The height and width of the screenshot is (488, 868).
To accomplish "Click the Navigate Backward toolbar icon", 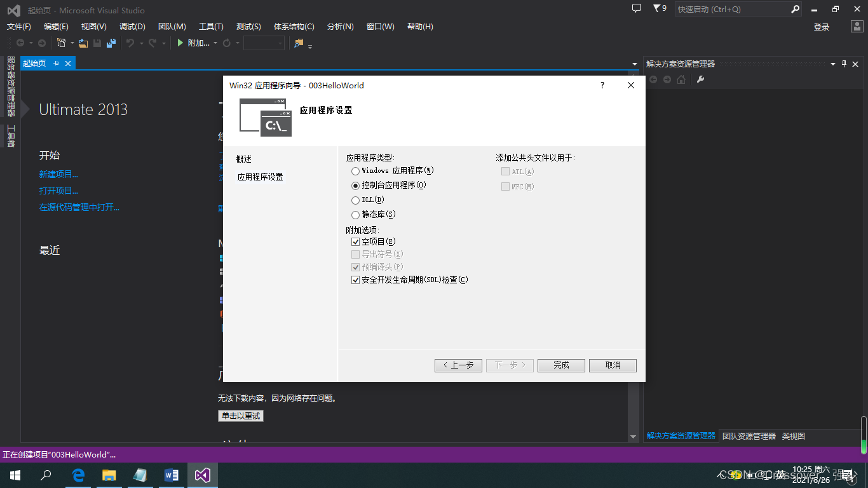I will click(20, 43).
